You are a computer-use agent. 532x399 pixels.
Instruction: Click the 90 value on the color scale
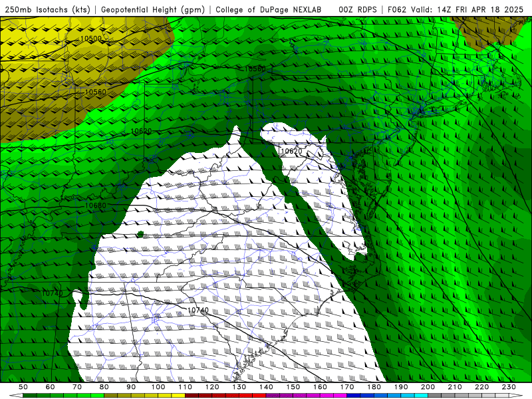click(131, 387)
